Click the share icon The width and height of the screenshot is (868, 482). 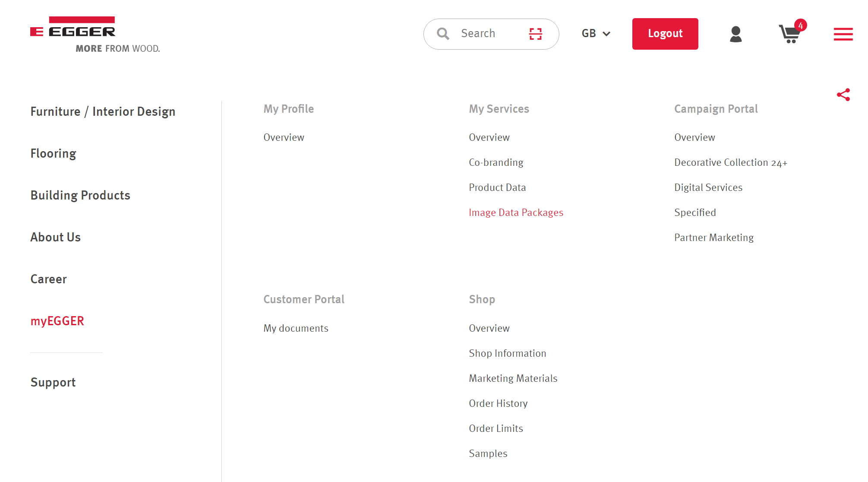[843, 95]
